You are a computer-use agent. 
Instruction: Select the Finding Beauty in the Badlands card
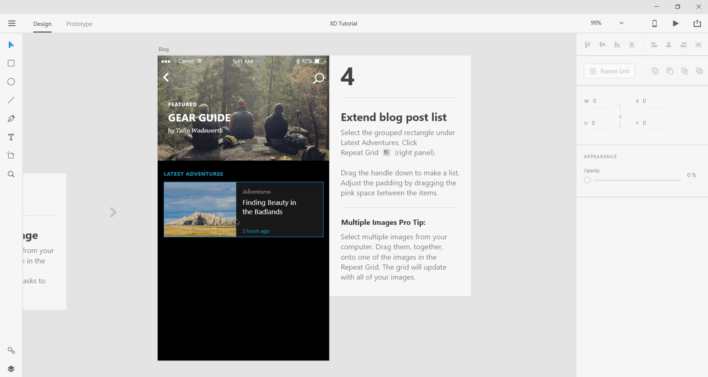point(244,209)
